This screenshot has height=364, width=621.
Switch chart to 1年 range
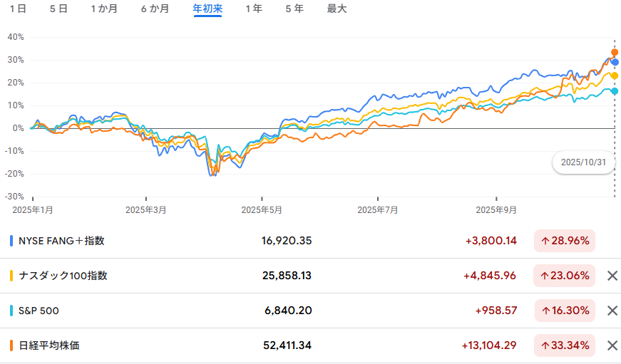click(253, 9)
